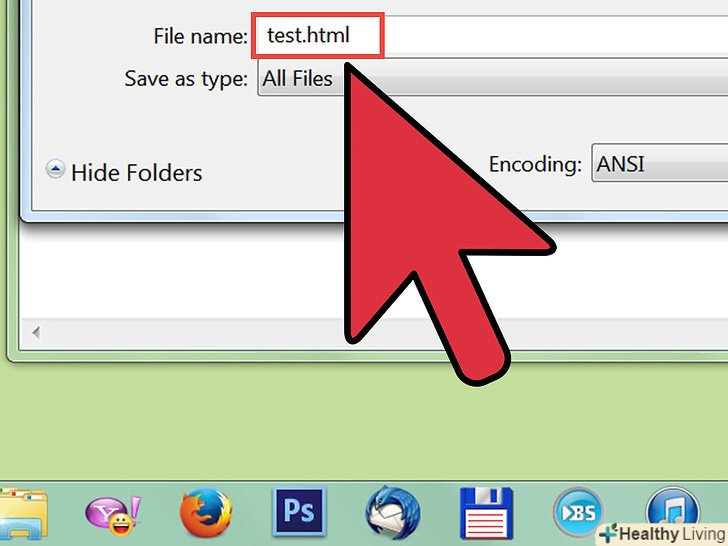This screenshot has height=546, width=728.
Task: Click the Encoding label text
Action: point(535,163)
